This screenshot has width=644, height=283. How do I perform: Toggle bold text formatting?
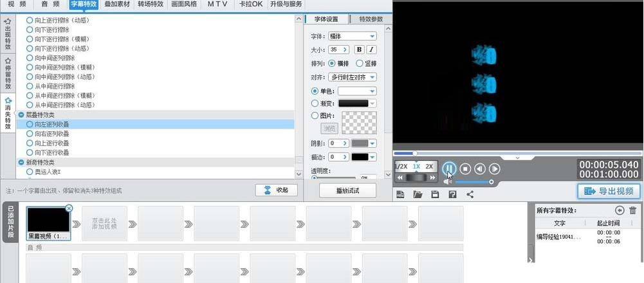click(x=360, y=50)
